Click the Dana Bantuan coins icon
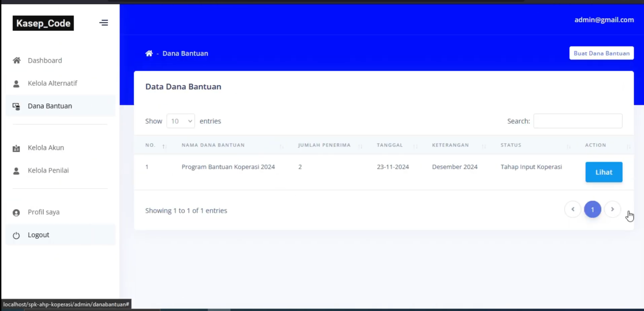Image resolution: width=644 pixels, height=311 pixels. (16, 106)
